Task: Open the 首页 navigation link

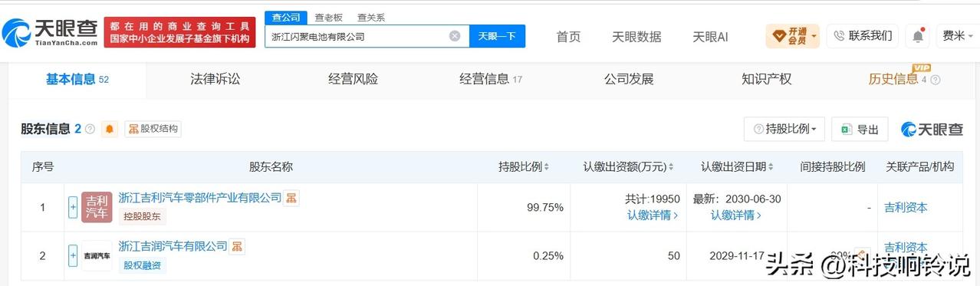Action: 568,37
